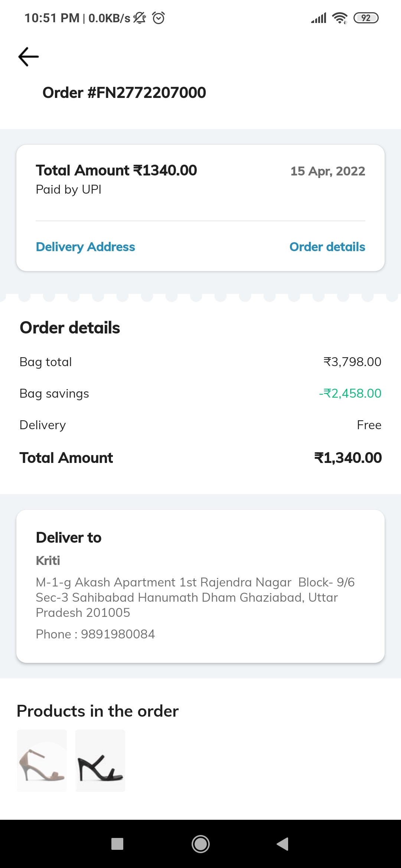Tap the phone number 9891980084
Screen dimensions: 401x868
click(x=118, y=634)
